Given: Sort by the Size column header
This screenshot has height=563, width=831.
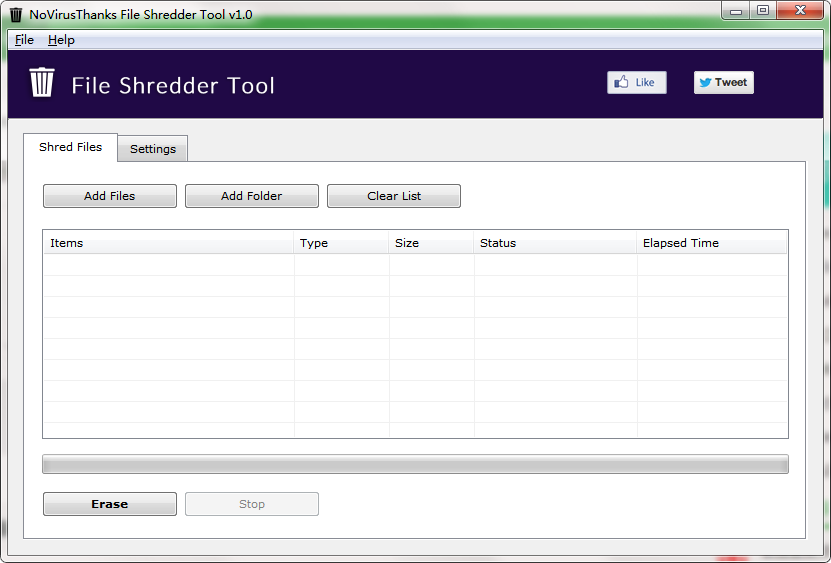Looking at the screenshot, I should point(431,243).
